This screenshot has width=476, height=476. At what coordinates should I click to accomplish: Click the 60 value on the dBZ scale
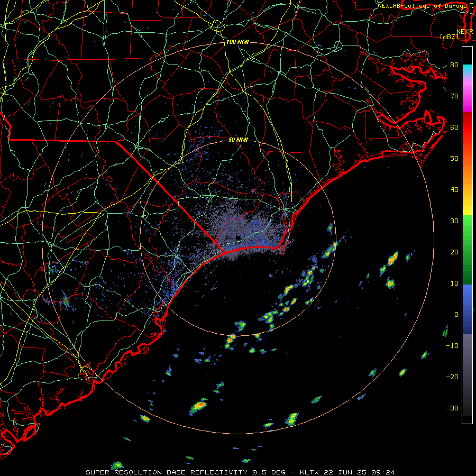[x=454, y=127]
